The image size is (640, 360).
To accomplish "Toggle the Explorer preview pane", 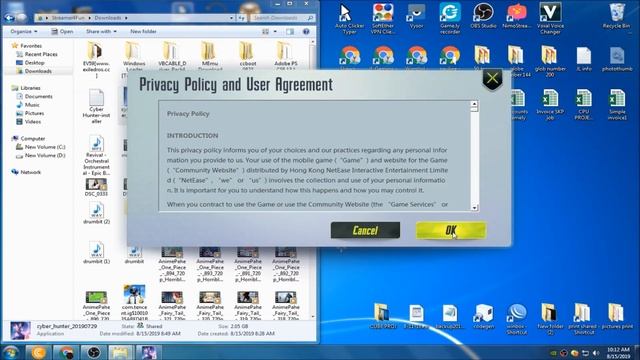I will click(290, 31).
